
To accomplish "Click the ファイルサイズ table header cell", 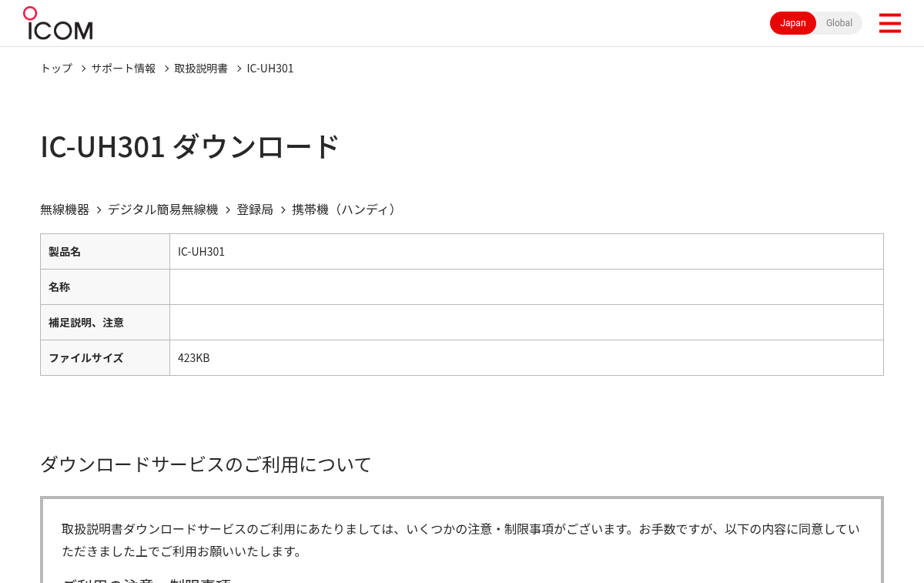I will click(x=105, y=358).
